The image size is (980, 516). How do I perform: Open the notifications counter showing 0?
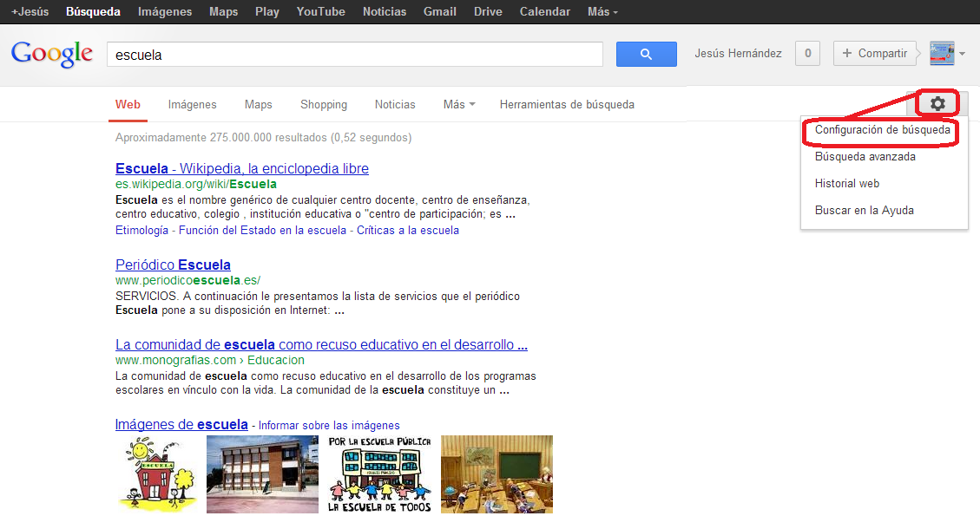point(807,53)
